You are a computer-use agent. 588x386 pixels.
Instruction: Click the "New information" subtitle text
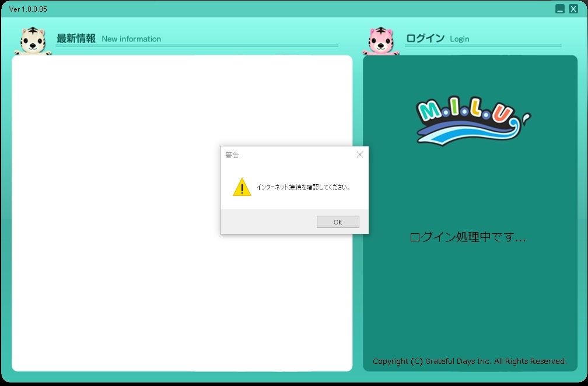pos(131,39)
